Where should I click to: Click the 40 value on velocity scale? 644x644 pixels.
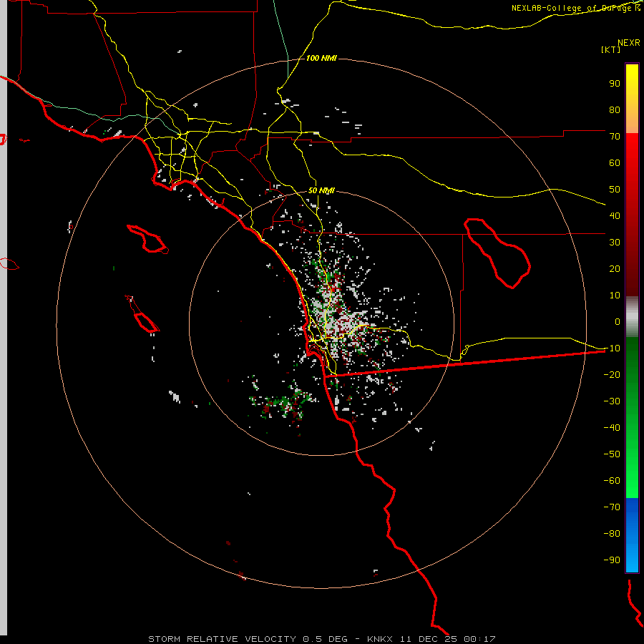coord(615,215)
